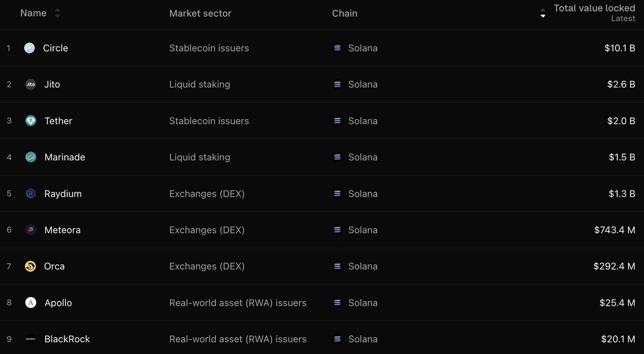
Task: Click the Marinade logo icon
Action: pos(30,157)
